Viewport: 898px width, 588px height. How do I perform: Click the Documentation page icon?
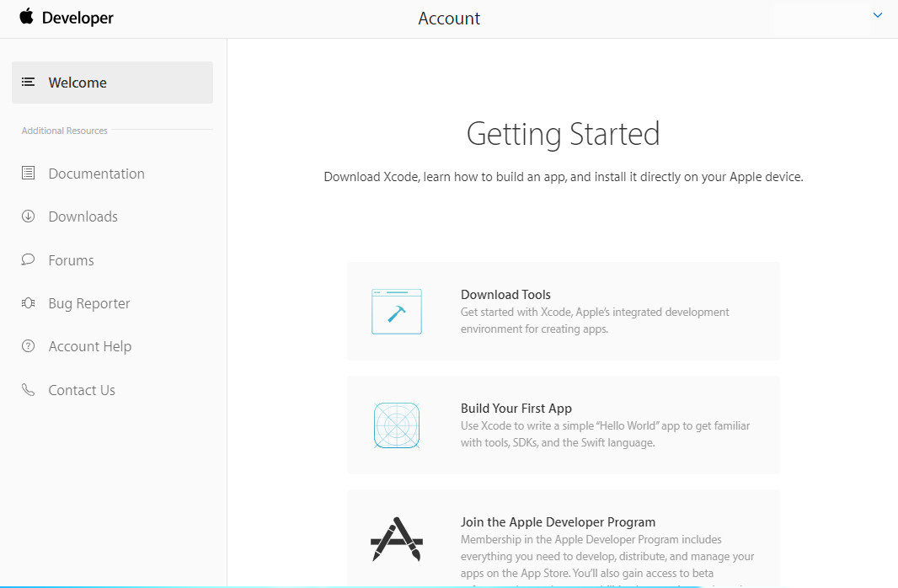(x=28, y=173)
